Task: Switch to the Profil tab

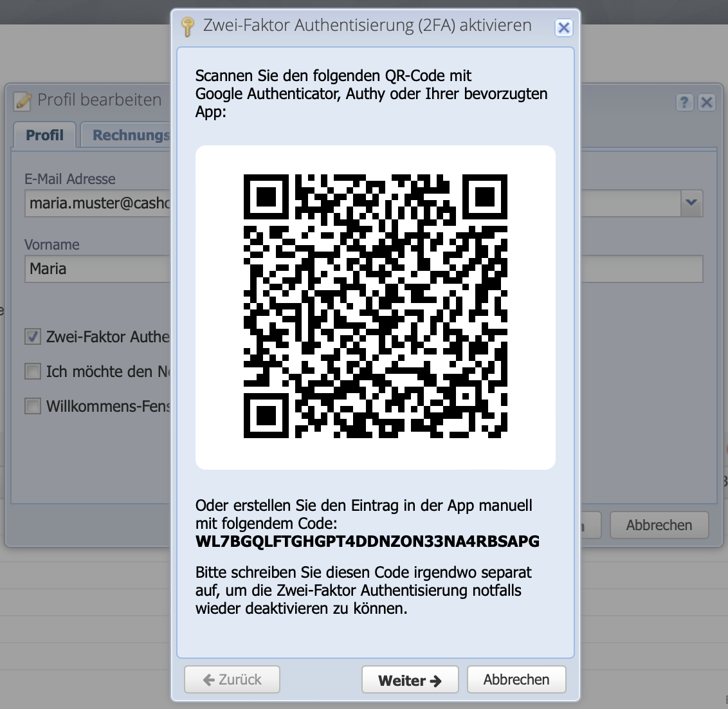Action: tap(44, 135)
